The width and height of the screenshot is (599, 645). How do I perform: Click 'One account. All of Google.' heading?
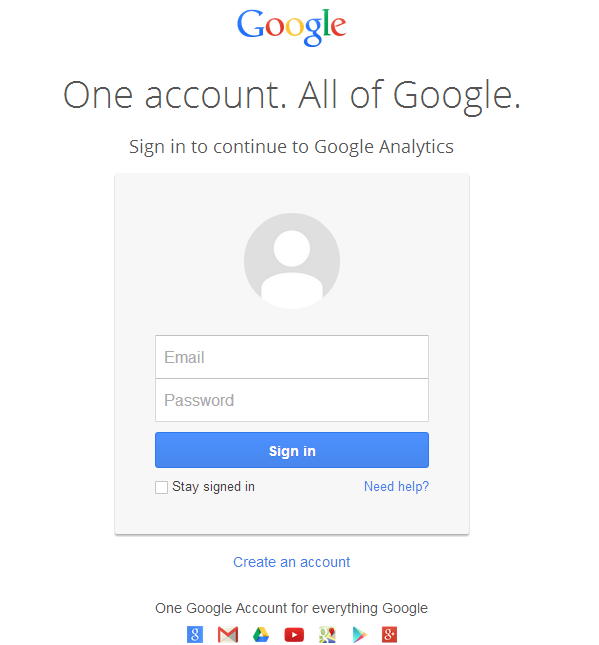292,95
